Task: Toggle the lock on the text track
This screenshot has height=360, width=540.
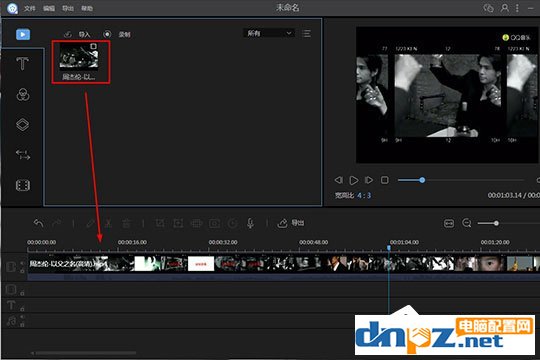Action: (x=22, y=309)
